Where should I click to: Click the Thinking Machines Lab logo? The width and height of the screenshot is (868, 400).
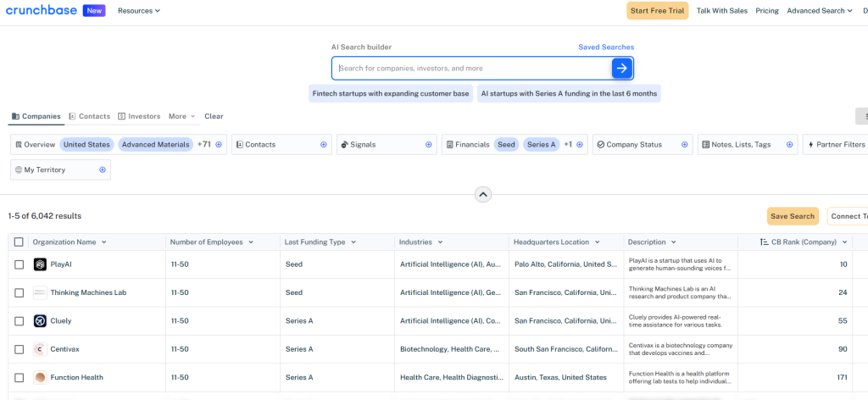pos(40,292)
